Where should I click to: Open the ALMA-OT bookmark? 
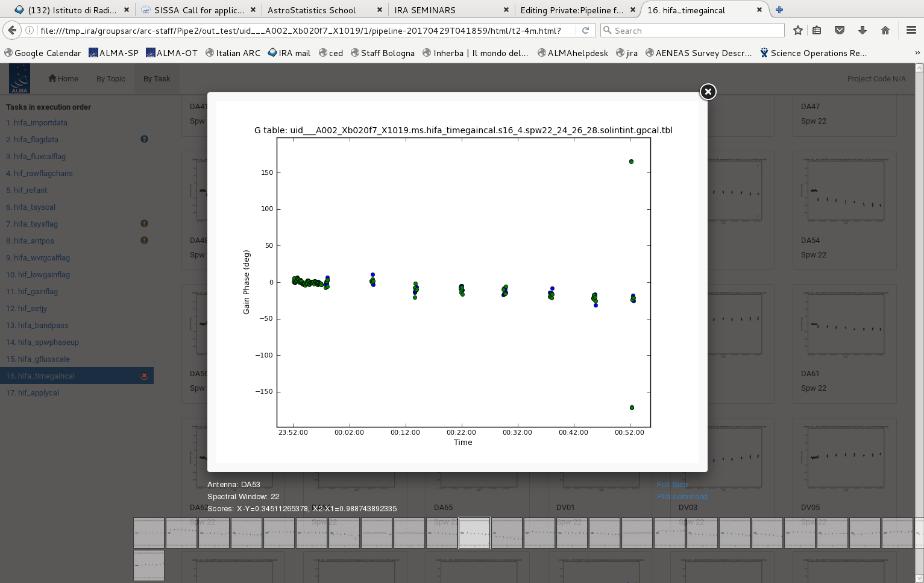point(172,53)
